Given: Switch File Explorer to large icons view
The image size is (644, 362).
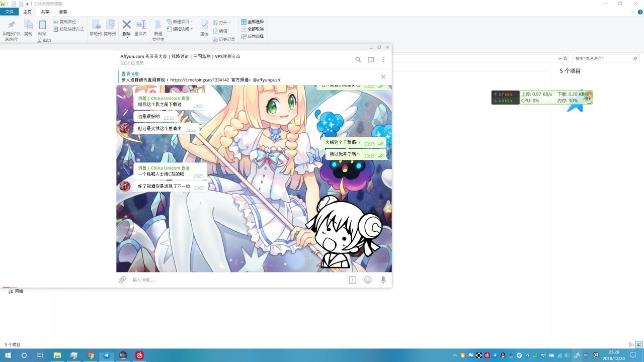Looking at the screenshot, I should pos(639,344).
